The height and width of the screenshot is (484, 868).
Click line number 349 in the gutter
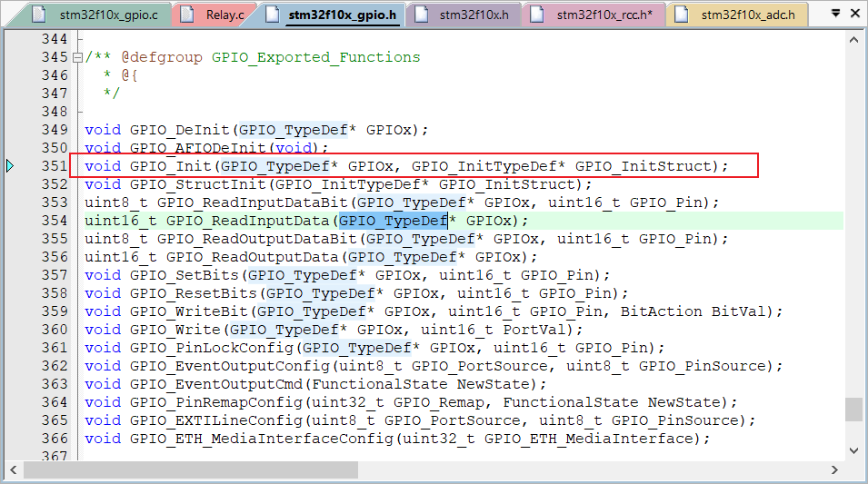55,130
